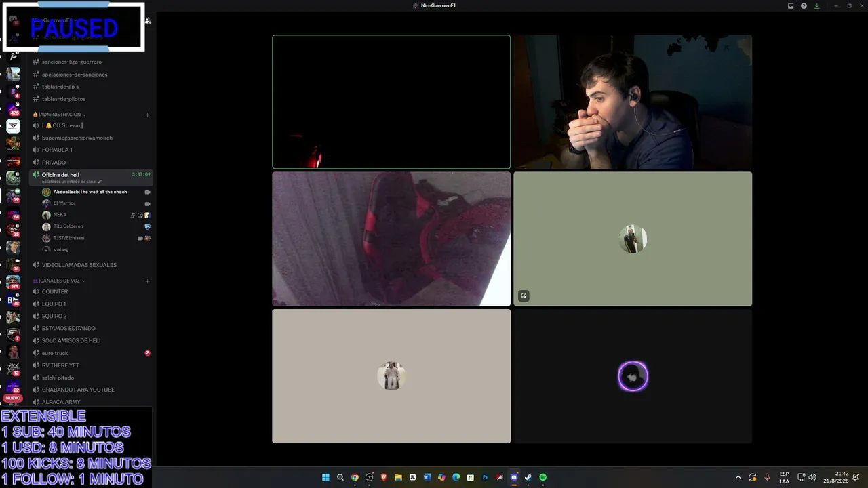Focus the webcam tile showing the red chair
The height and width of the screenshot is (488, 868).
391,239
